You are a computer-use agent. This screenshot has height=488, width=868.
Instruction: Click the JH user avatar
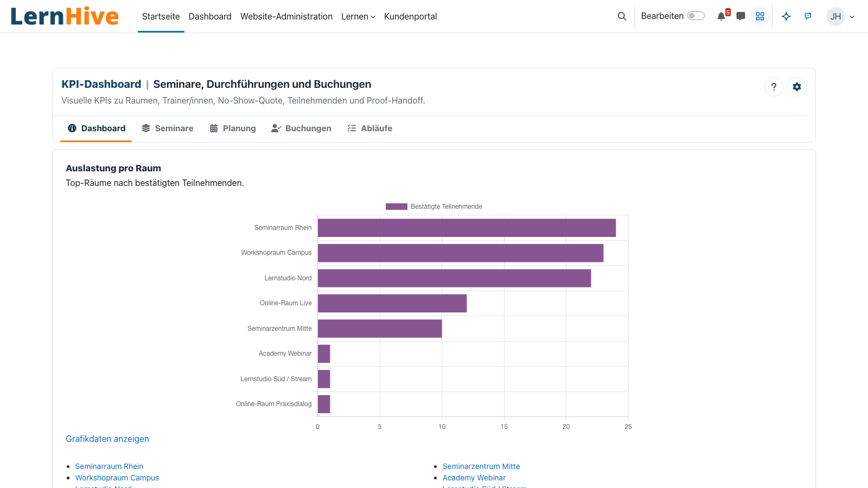(x=835, y=16)
